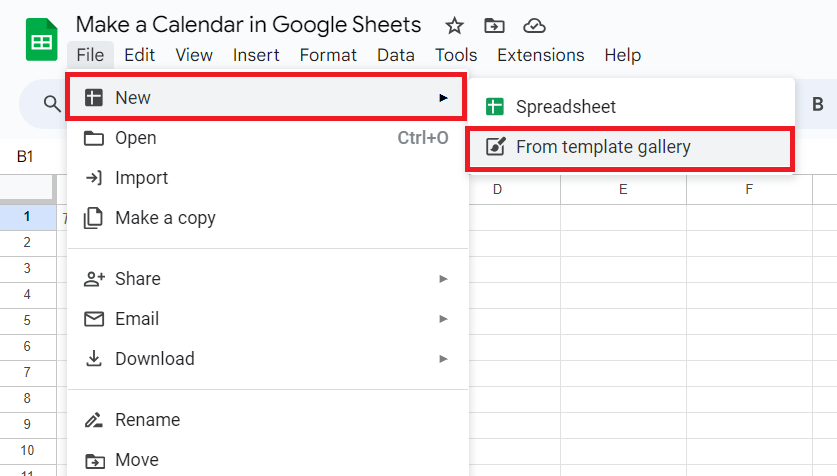Screen dimensions: 837x476
Task: Select row 5 header
Action: [27, 321]
